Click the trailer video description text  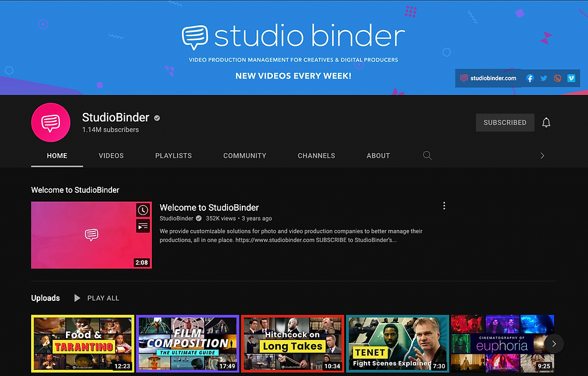(x=291, y=235)
